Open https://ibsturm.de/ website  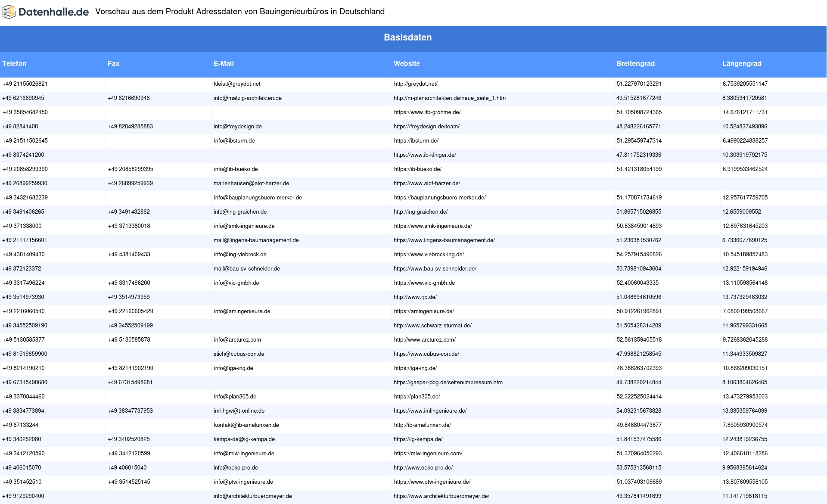tap(416, 141)
